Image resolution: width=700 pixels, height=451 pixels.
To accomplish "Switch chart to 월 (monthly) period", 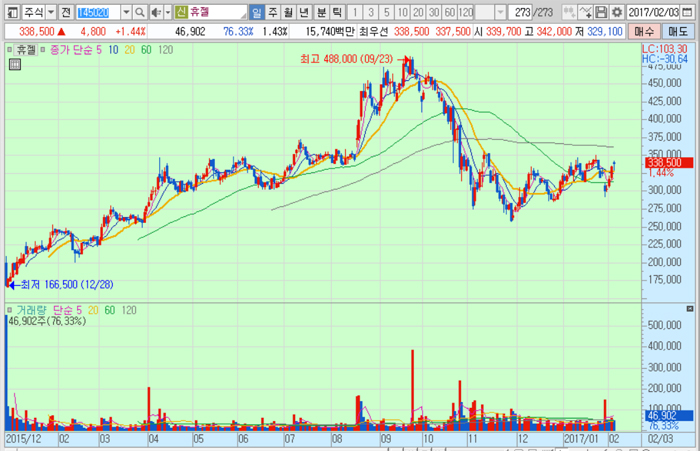I will (x=288, y=13).
